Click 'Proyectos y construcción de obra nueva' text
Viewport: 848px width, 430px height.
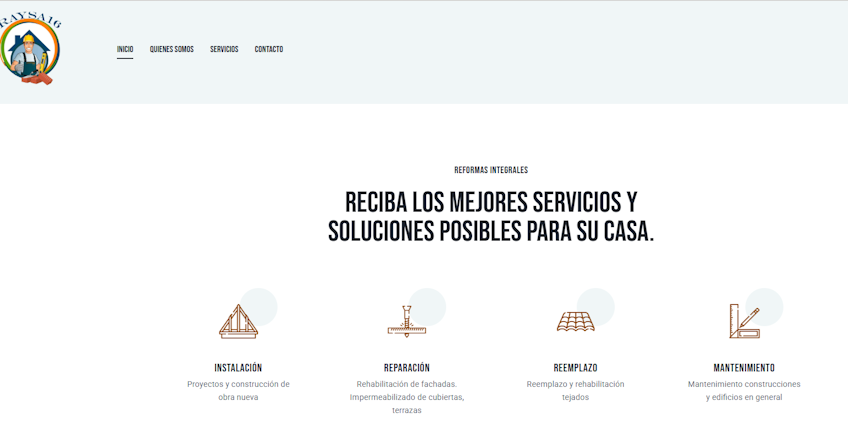(x=238, y=391)
